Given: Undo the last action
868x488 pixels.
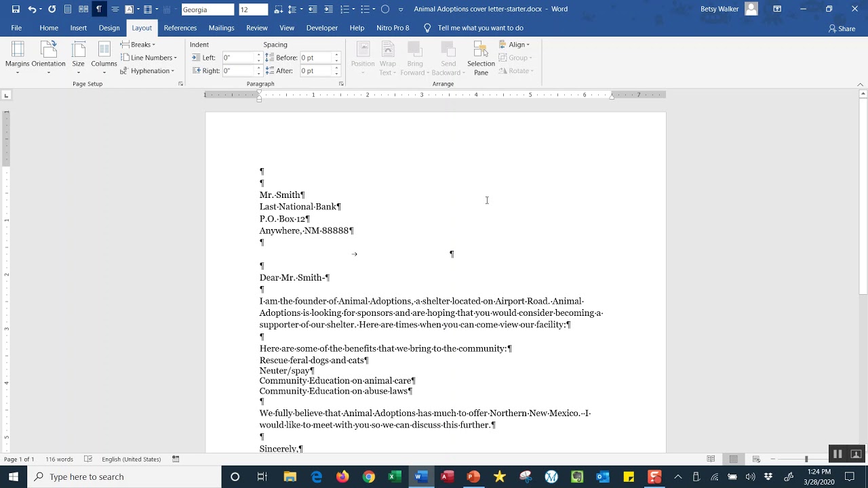Looking at the screenshot, I should 31,9.
